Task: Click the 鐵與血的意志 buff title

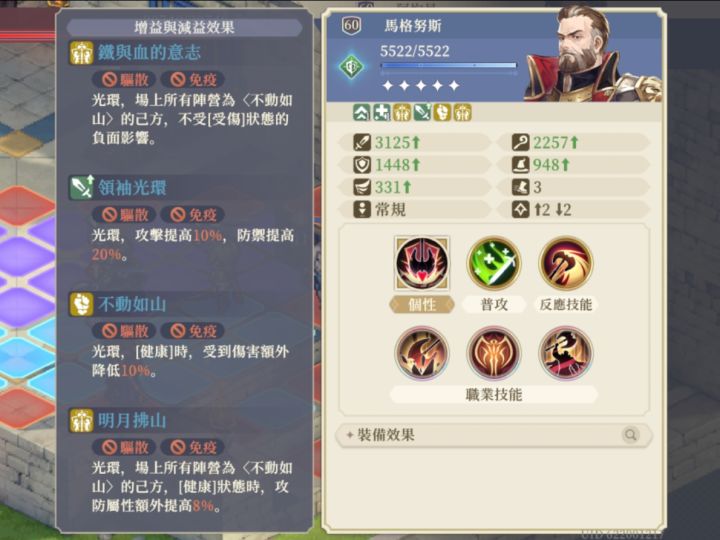Action: click(149, 52)
